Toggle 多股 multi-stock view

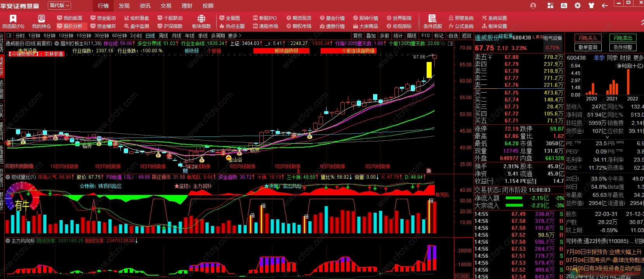click(x=384, y=36)
